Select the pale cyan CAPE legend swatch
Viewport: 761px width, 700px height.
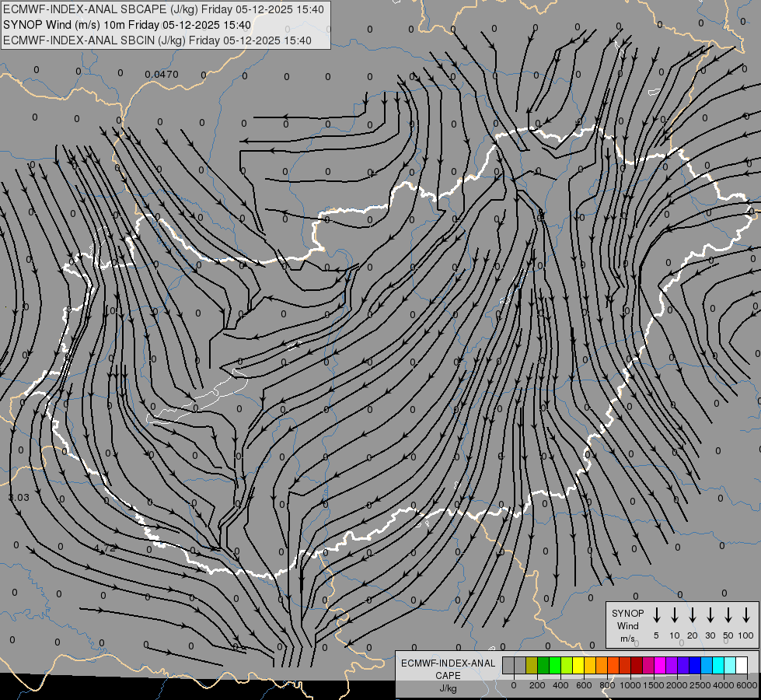[x=730, y=665]
